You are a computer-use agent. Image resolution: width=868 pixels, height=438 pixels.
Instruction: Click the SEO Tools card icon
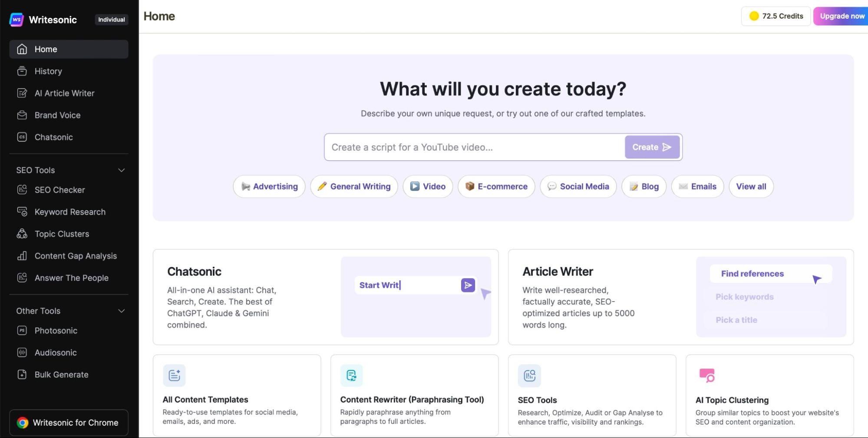pyautogui.click(x=529, y=375)
